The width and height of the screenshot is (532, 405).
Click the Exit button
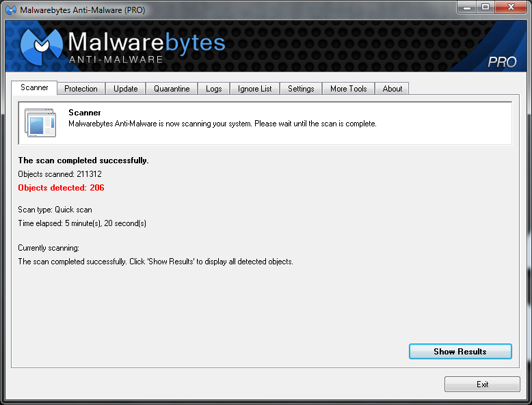tap(482, 385)
